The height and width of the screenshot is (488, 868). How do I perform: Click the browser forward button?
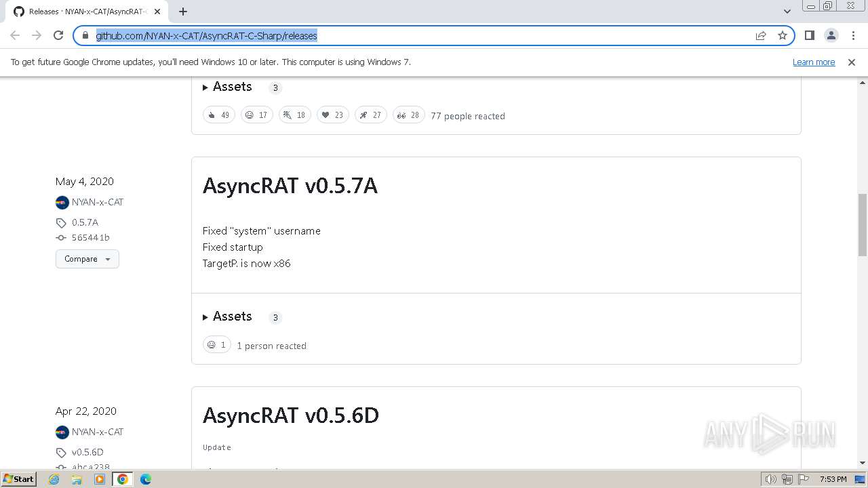(x=37, y=35)
